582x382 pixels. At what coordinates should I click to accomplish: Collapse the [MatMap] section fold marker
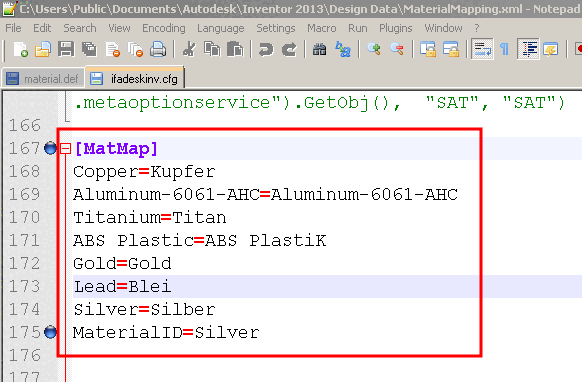click(65, 149)
